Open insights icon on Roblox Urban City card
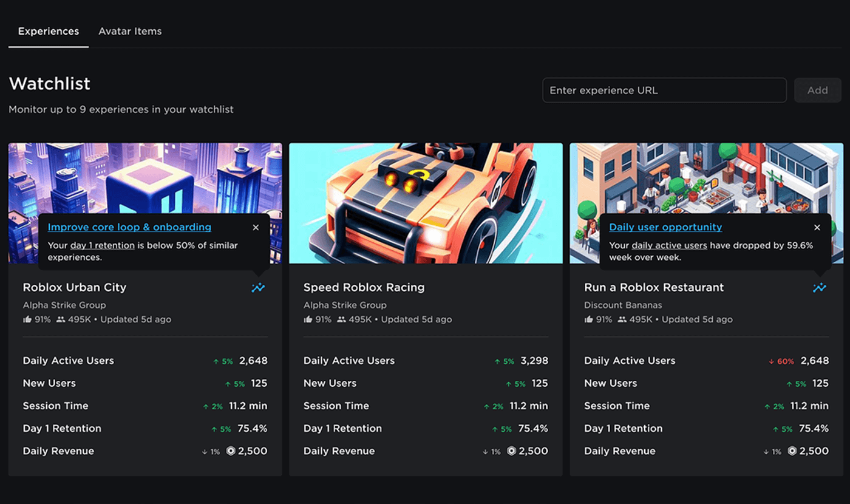This screenshot has width=850, height=504. [x=258, y=288]
